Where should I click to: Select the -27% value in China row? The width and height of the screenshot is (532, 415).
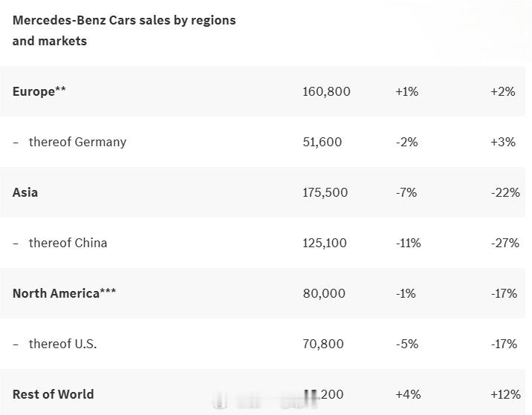pos(505,243)
